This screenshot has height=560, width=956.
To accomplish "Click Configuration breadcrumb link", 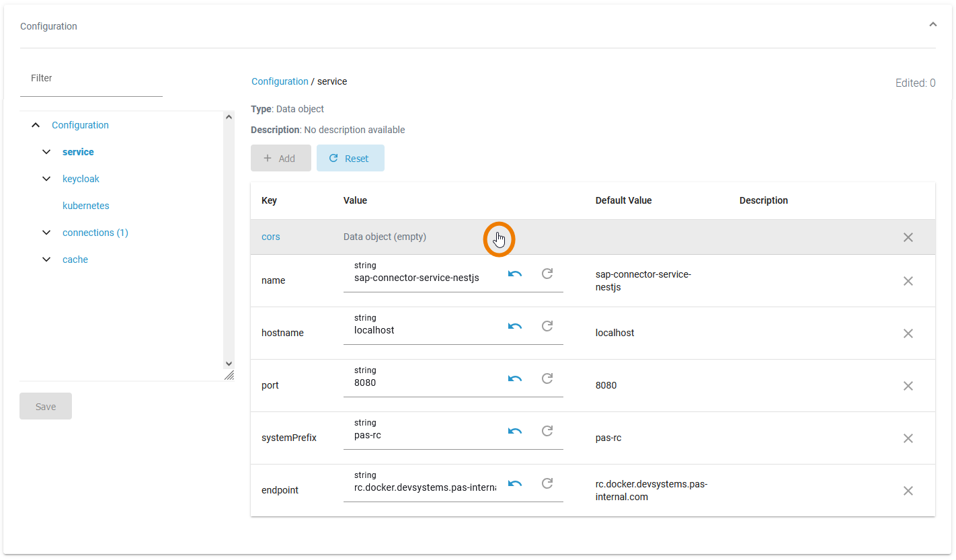I will click(280, 81).
